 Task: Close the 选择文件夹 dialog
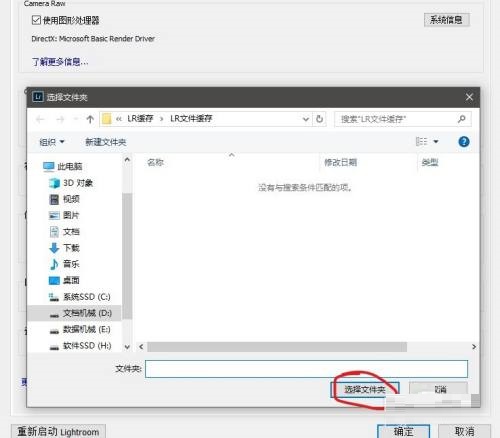tap(469, 97)
